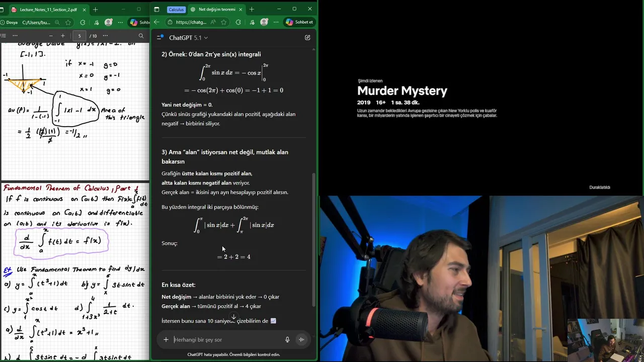Close the Net değişim teoremi tab

pyautogui.click(x=240, y=10)
